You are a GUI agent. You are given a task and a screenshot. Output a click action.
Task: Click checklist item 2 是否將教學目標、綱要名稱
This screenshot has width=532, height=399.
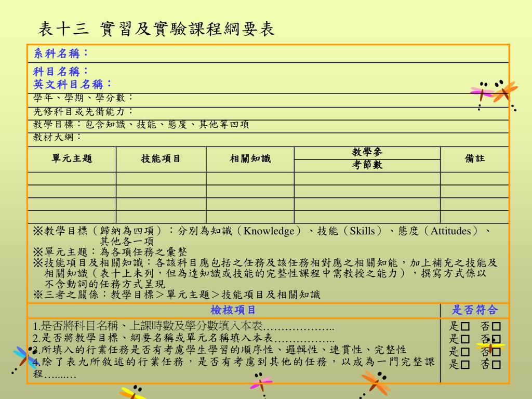(x=183, y=338)
